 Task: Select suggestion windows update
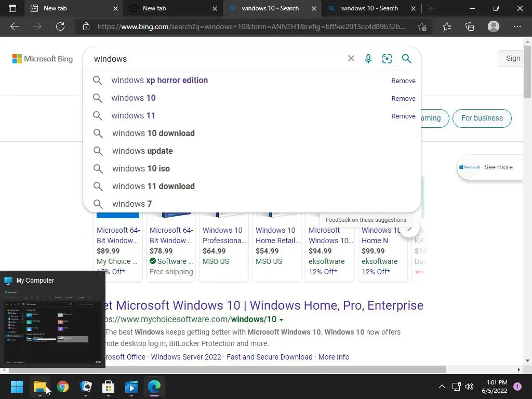(x=252, y=151)
